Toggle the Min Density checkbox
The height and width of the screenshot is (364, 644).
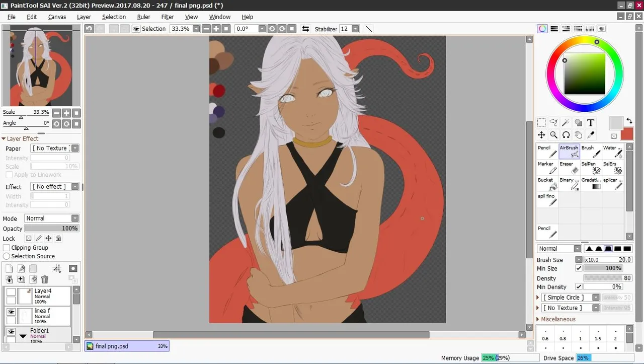[579, 287]
